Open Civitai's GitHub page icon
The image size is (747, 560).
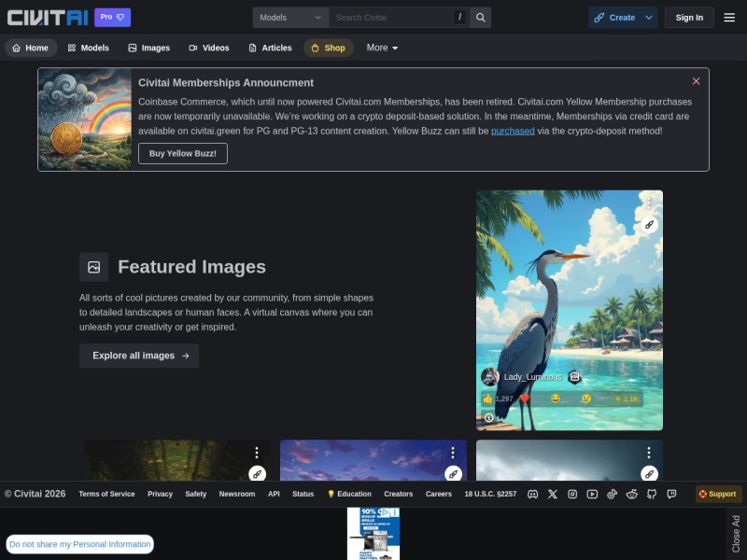click(x=652, y=494)
